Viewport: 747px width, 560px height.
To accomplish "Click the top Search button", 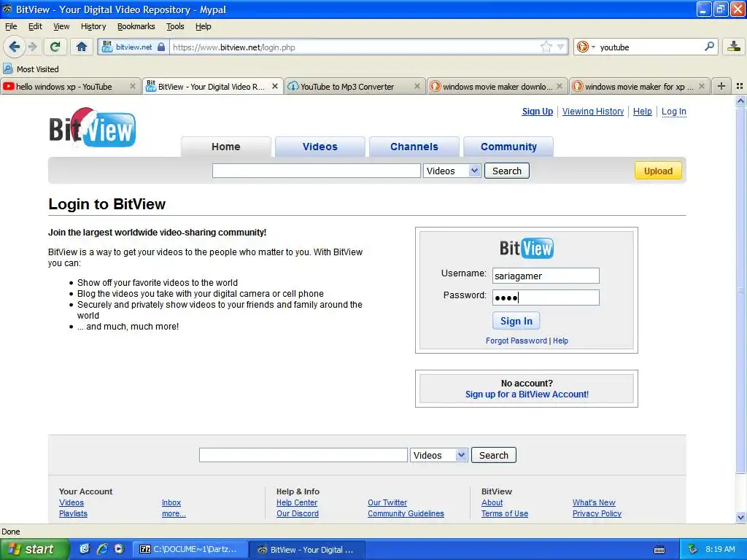I will 507,171.
